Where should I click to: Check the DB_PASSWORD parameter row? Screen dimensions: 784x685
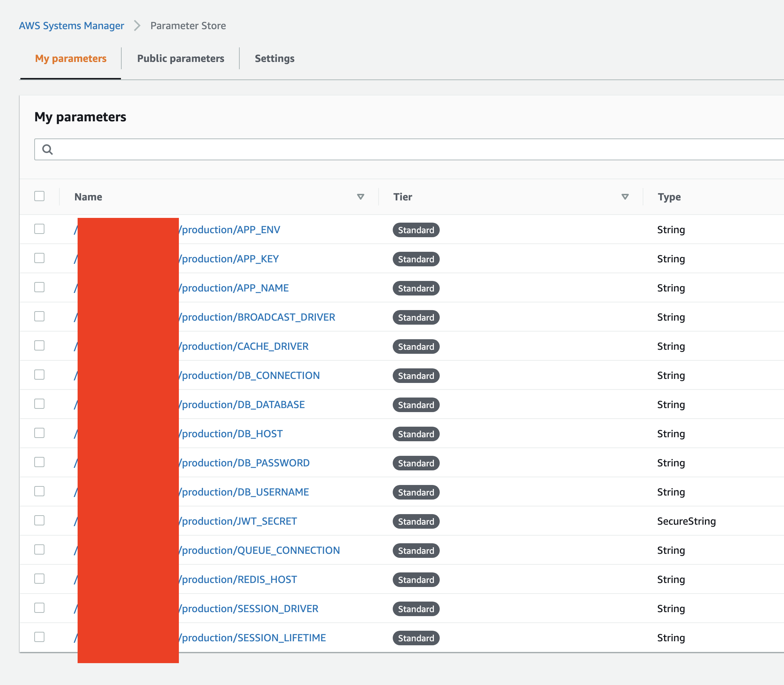click(39, 462)
